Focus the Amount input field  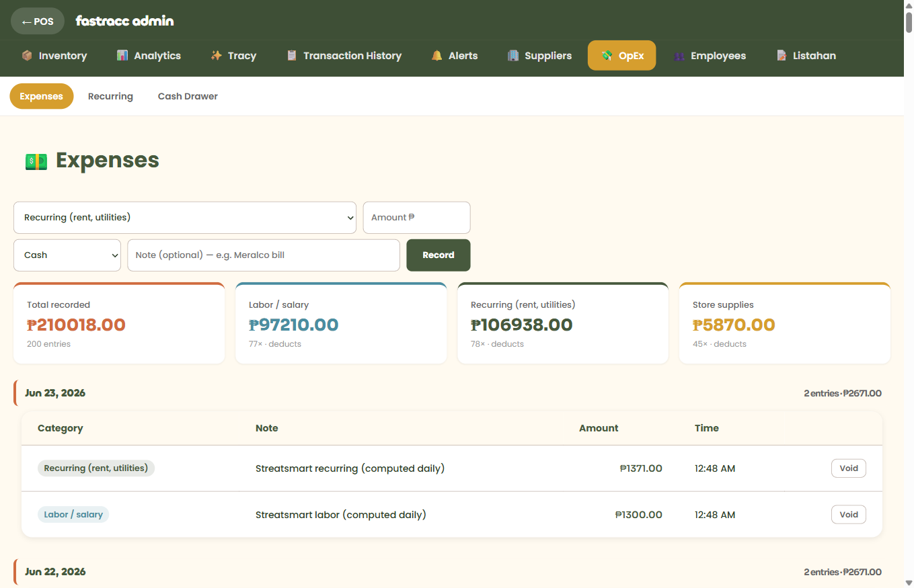click(x=417, y=218)
